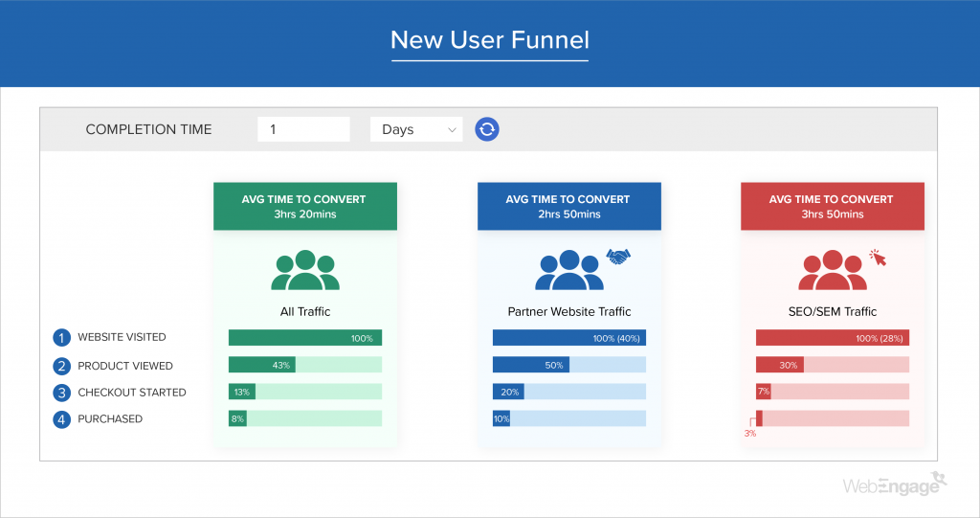Image resolution: width=980 pixels, height=518 pixels.
Task: Click the New User Funnel title
Action: click(490, 40)
